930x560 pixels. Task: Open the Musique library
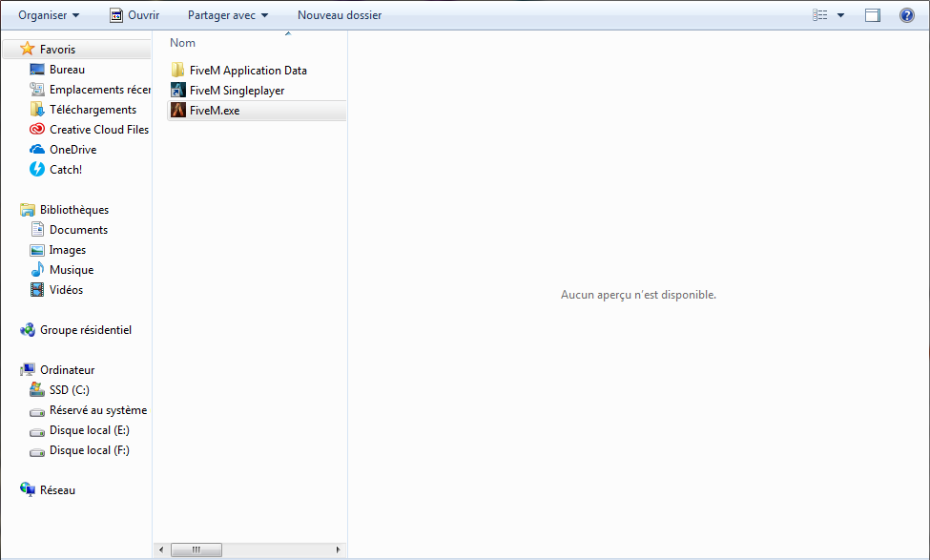(x=72, y=270)
